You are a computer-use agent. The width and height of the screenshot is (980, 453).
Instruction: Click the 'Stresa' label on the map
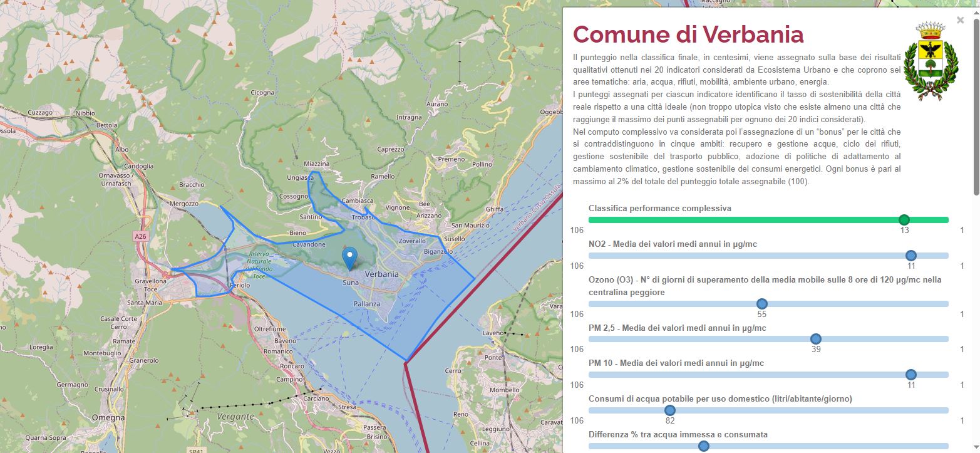(x=347, y=407)
